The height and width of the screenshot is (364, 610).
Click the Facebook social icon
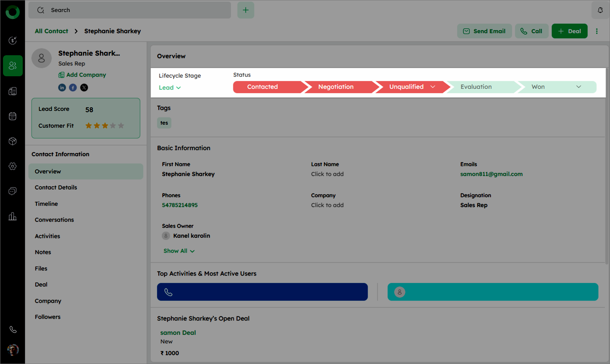point(73,88)
